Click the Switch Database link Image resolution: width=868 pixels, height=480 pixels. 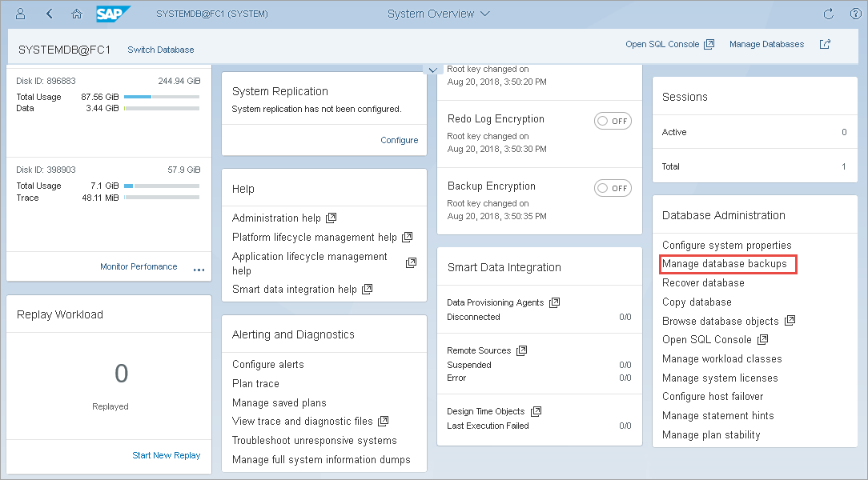tap(160, 50)
